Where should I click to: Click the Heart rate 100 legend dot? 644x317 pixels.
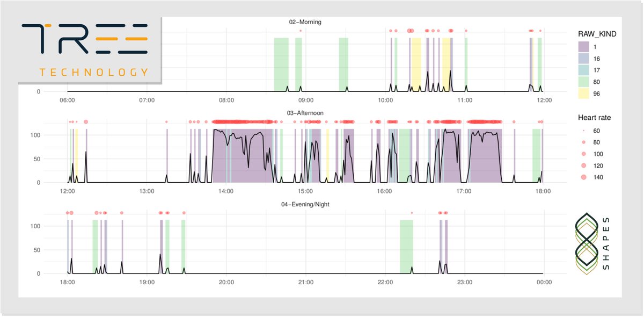tap(584, 154)
